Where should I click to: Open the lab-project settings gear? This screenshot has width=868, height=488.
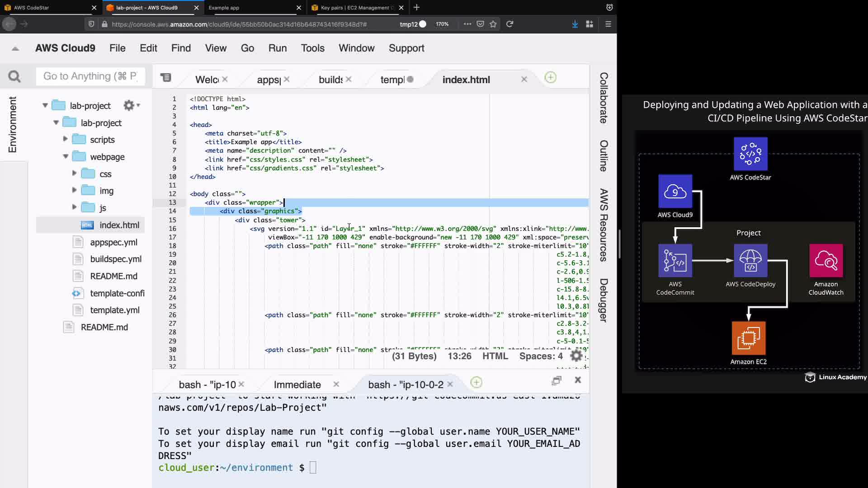[129, 105]
